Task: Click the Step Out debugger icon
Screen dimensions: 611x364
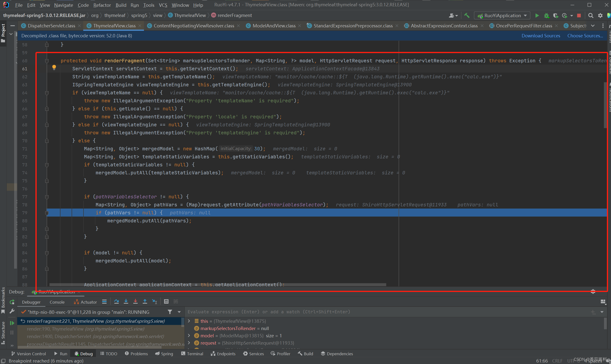Action: [x=145, y=301]
